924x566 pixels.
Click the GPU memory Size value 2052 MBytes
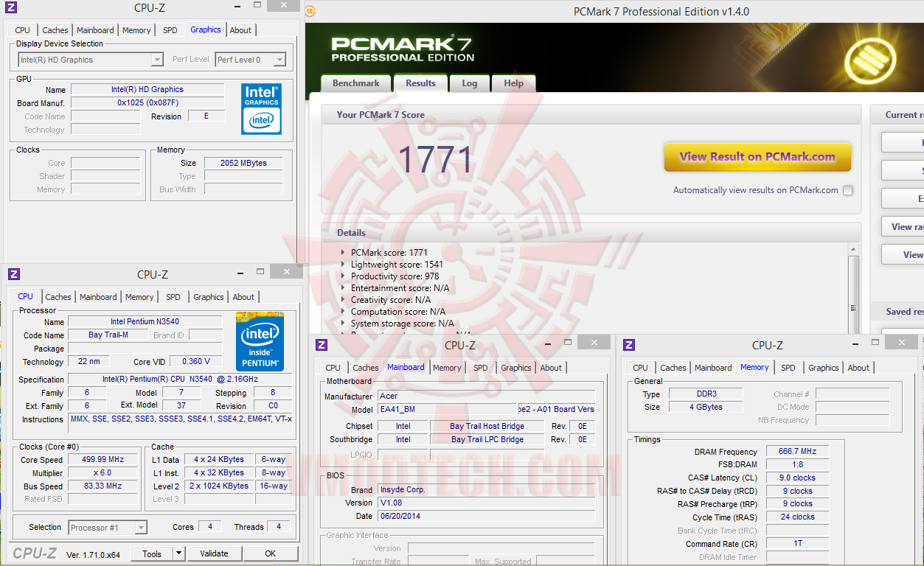click(243, 163)
